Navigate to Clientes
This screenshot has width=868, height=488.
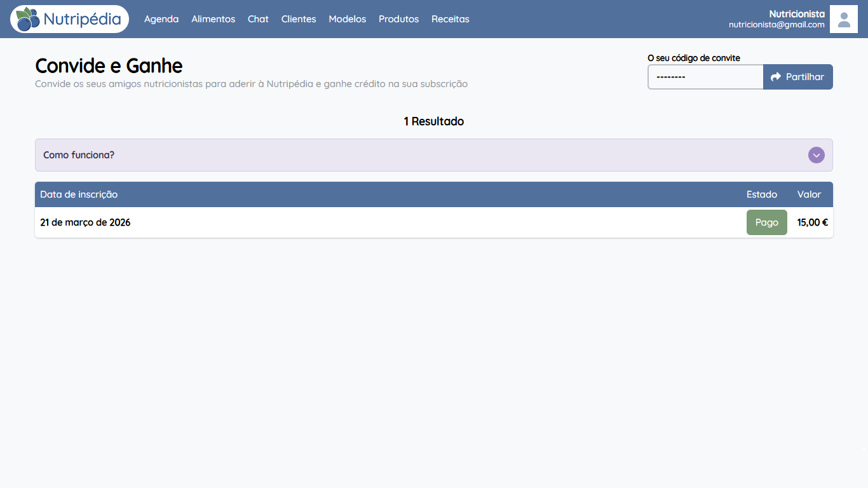(x=299, y=19)
